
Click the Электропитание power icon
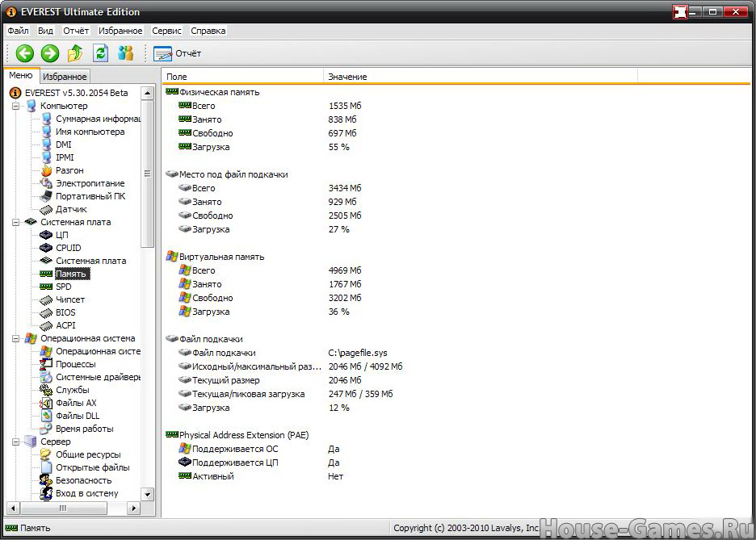coord(46,183)
